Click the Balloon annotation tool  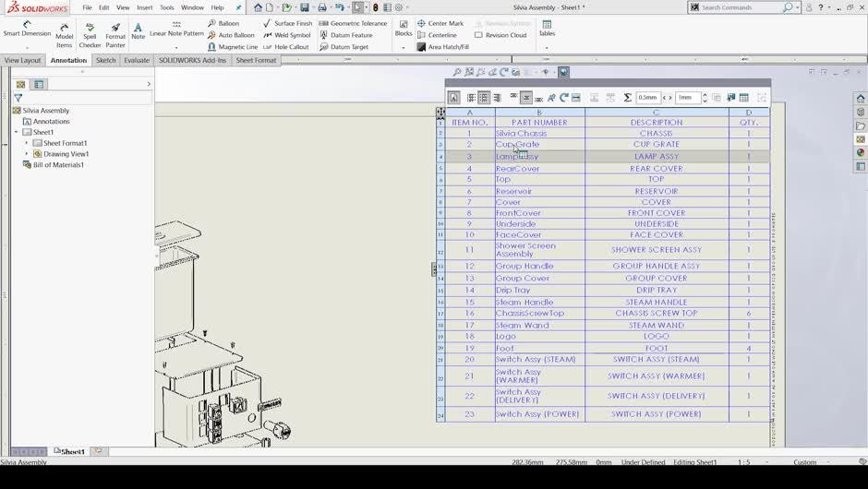pyautogui.click(x=223, y=23)
